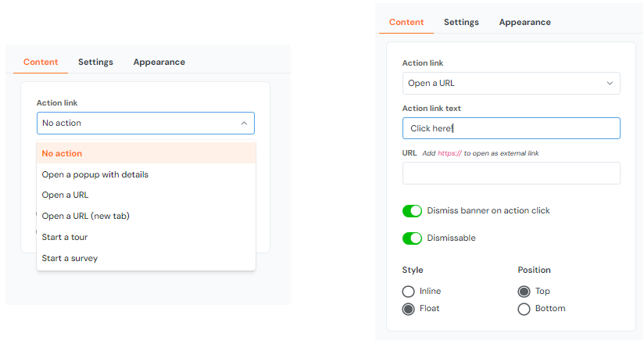Select 'No action' option in list
Viewport: 644px width, 344px height.
(145, 153)
